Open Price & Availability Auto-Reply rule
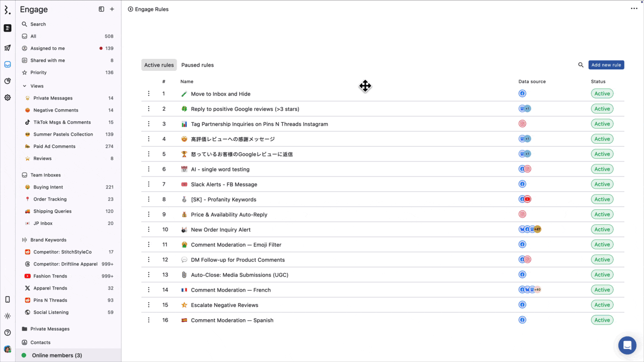 (x=229, y=215)
